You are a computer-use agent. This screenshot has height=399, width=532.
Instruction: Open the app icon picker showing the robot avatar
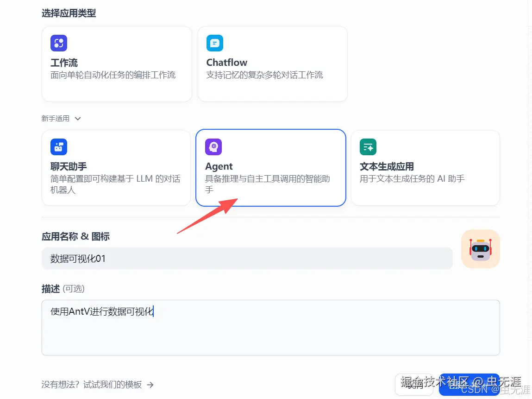click(480, 249)
